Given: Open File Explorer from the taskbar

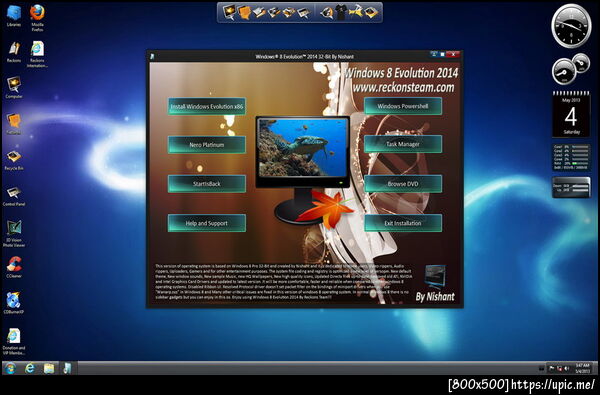Looking at the screenshot, I should (x=49, y=368).
